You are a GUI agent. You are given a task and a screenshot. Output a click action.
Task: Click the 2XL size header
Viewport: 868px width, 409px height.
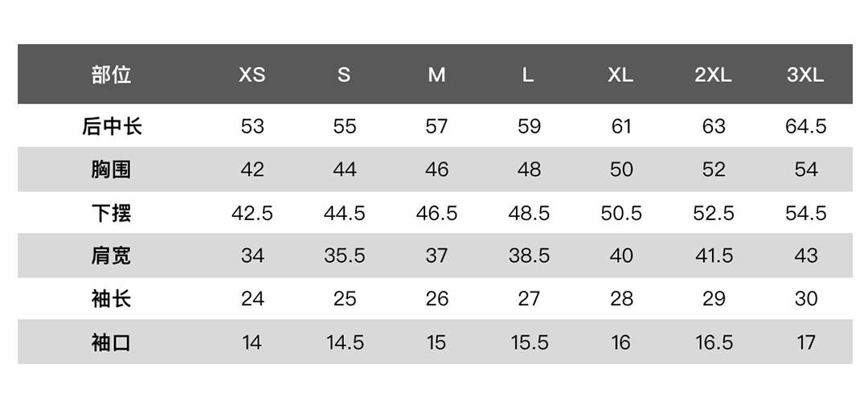tap(713, 75)
